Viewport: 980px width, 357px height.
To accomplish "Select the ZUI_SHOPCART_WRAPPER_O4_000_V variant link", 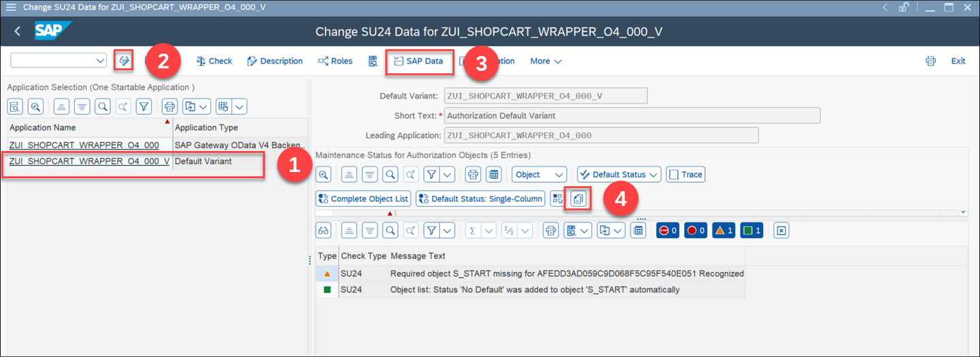I will point(89,161).
